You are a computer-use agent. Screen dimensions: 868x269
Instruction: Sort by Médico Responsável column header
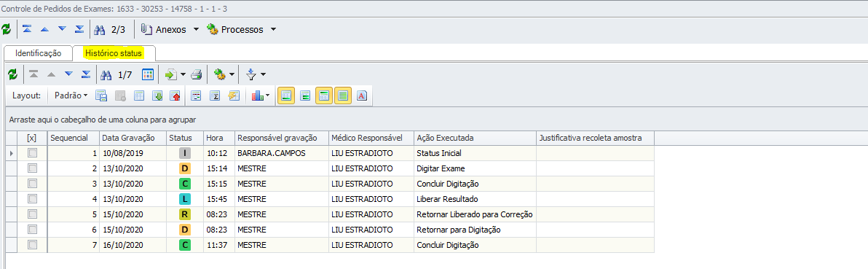point(371,138)
